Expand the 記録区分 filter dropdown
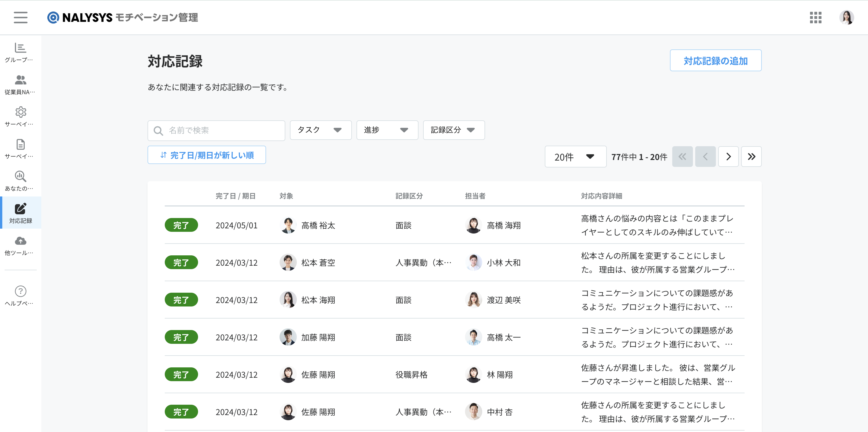Image resolution: width=868 pixels, height=432 pixels. (x=454, y=130)
